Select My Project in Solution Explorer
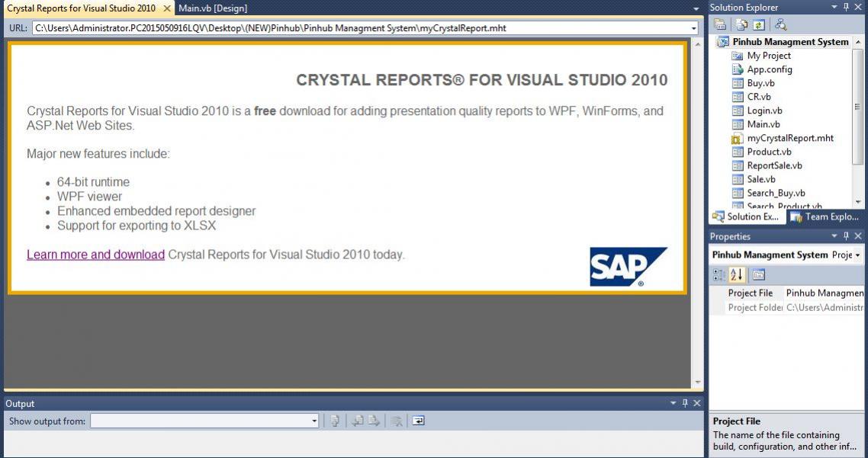Screen dimensions: 868x458 pos(769,56)
